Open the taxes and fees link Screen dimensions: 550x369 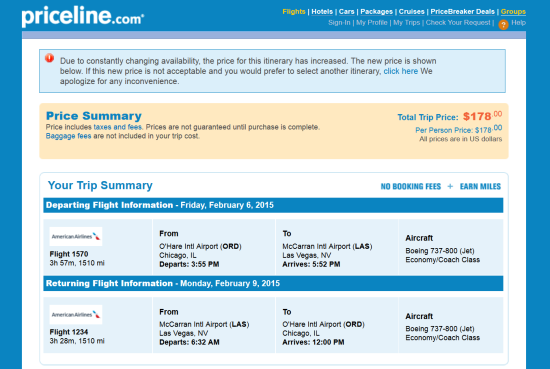point(118,127)
